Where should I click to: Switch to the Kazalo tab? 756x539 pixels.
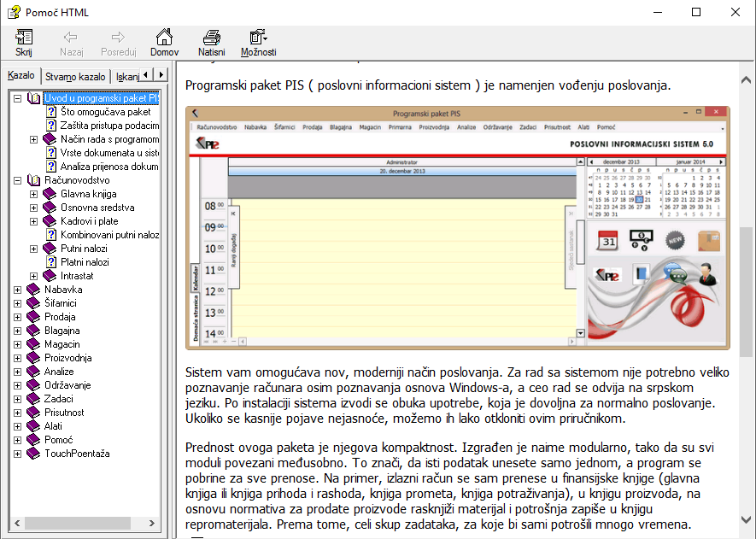click(21, 76)
